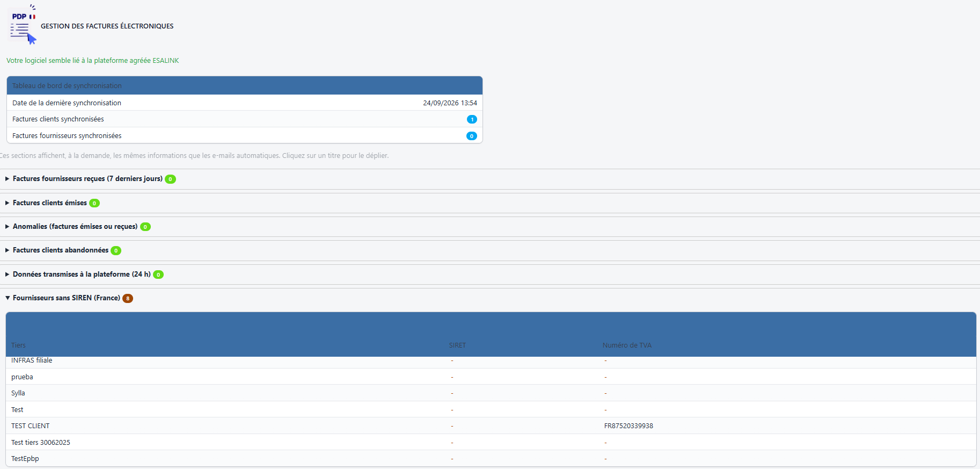Click the green count badge beside Factures fournisseurs reçues

170,179
